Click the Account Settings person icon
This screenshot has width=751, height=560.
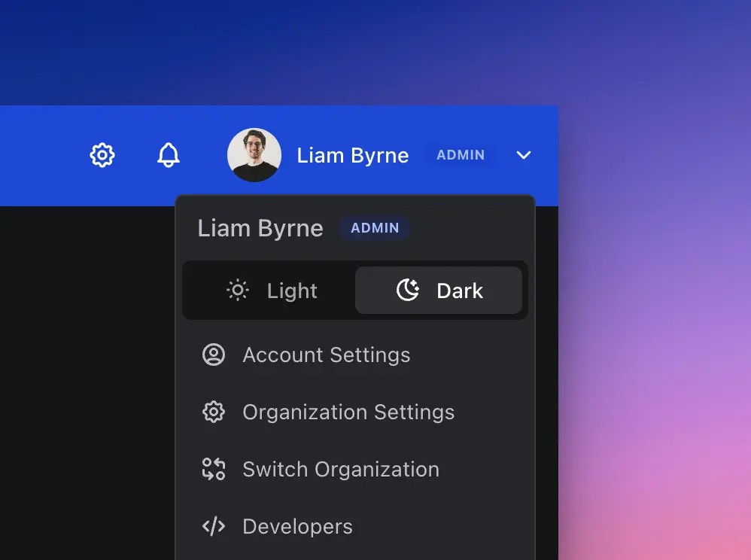coord(214,355)
